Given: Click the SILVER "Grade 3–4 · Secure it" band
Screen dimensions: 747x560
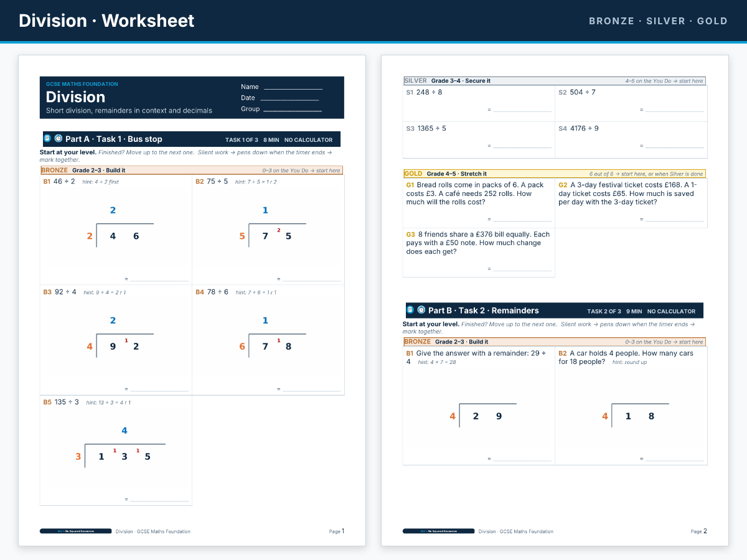Looking at the screenshot, I should [x=555, y=81].
